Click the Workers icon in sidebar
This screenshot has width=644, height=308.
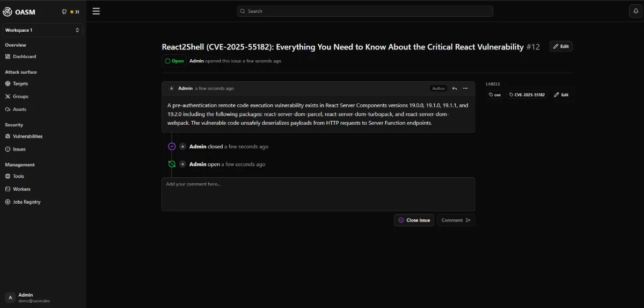point(8,189)
